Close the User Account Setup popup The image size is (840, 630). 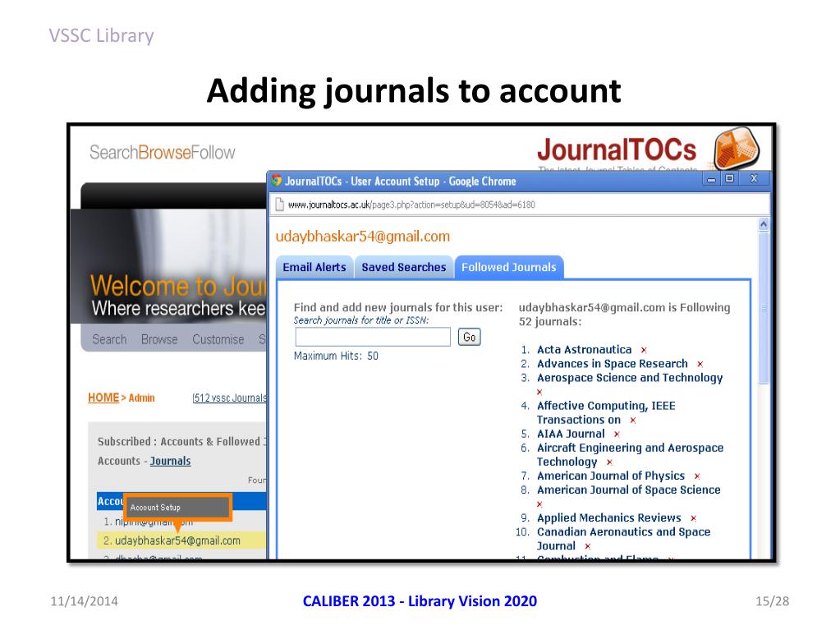coord(755,179)
